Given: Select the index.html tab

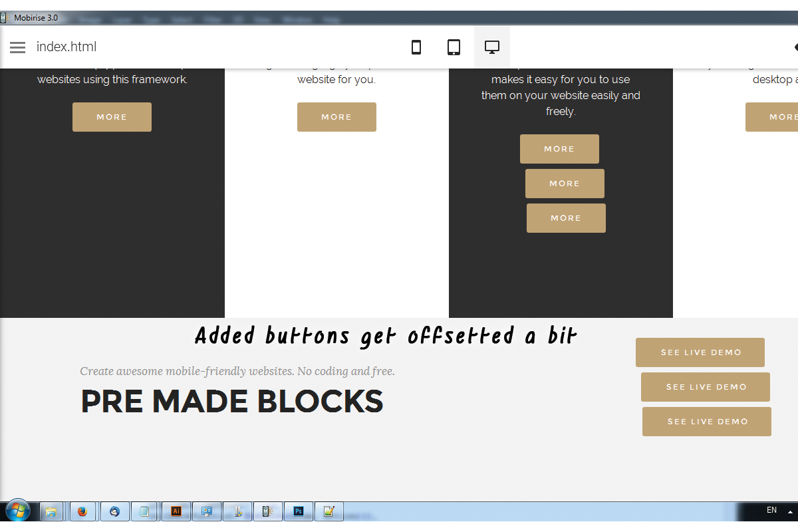Looking at the screenshot, I should pyautogui.click(x=66, y=47).
